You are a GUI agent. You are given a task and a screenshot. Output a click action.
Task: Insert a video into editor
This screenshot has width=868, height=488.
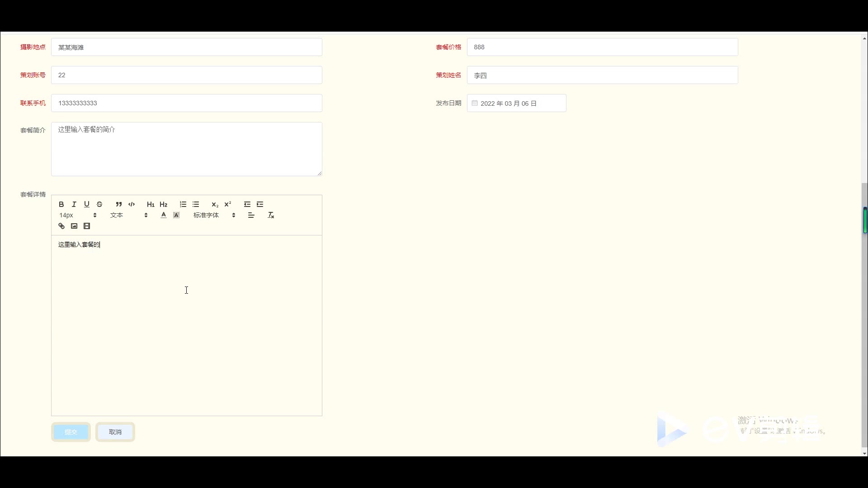coord(87,226)
